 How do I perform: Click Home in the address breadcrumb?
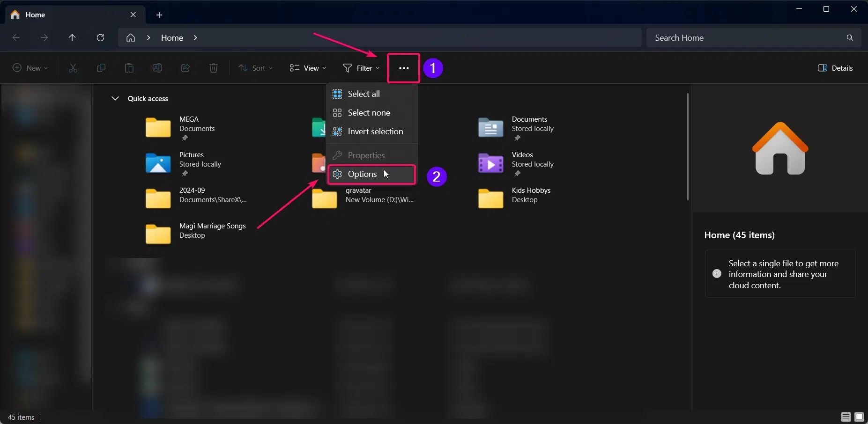172,37
